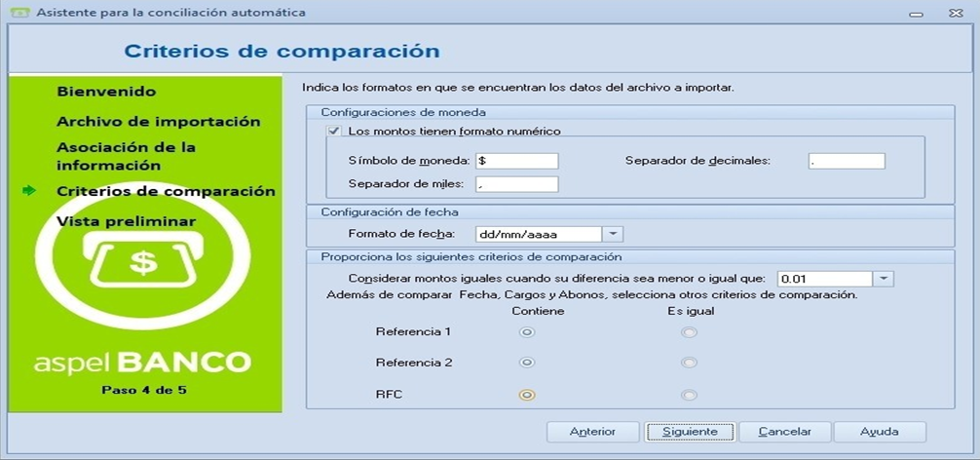Viewport: 980px width, 460px height.
Task: Go to Archivo de importación step
Action: tap(158, 121)
